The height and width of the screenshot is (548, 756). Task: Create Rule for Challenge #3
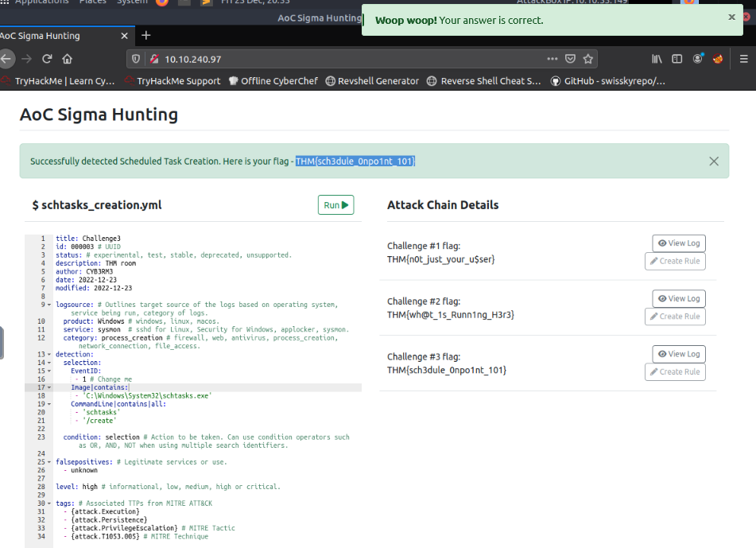tap(675, 372)
